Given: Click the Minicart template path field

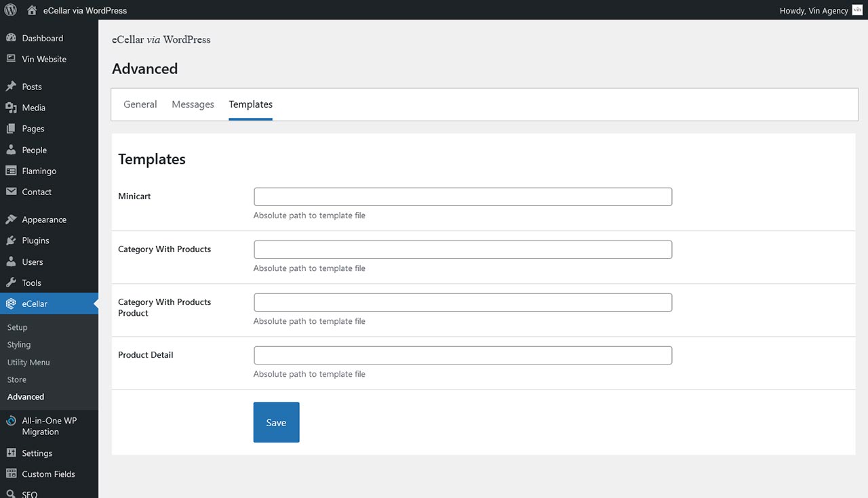Looking at the screenshot, I should (x=462, y=196).
